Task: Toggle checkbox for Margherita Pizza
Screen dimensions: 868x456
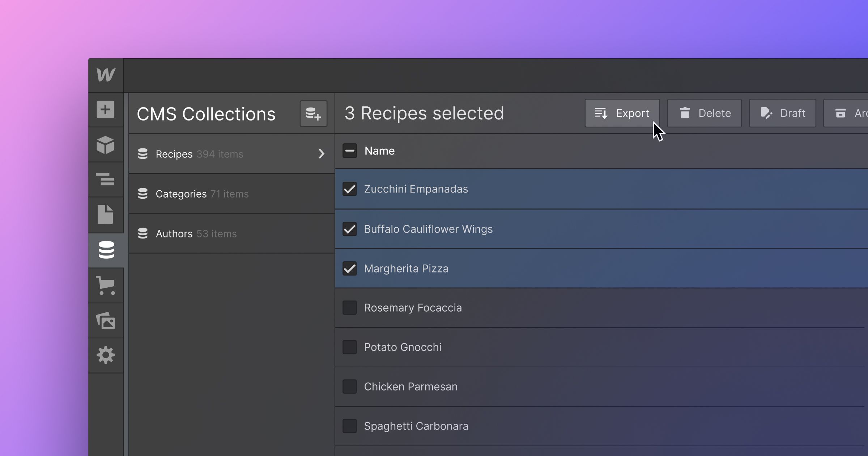Action: click(x=349, y=268)
